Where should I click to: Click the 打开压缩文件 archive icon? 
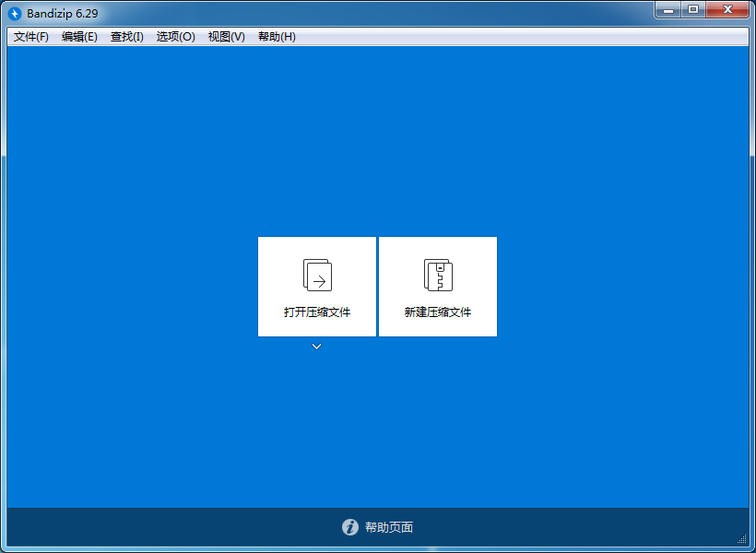pos(317,275)
